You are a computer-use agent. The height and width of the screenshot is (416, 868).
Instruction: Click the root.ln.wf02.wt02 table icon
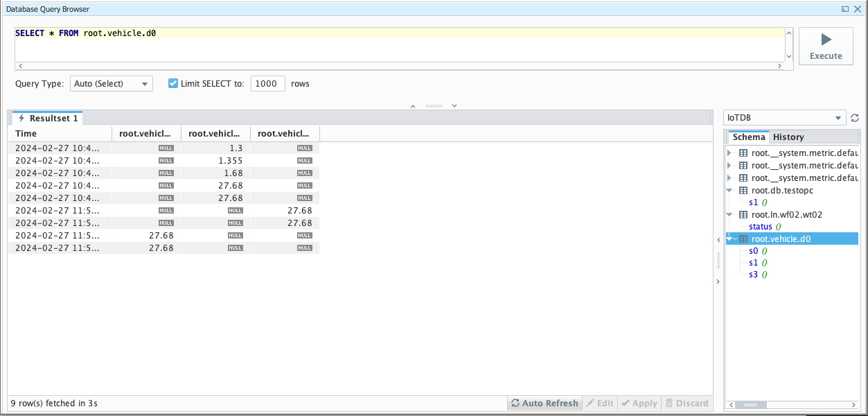(743, 215)
